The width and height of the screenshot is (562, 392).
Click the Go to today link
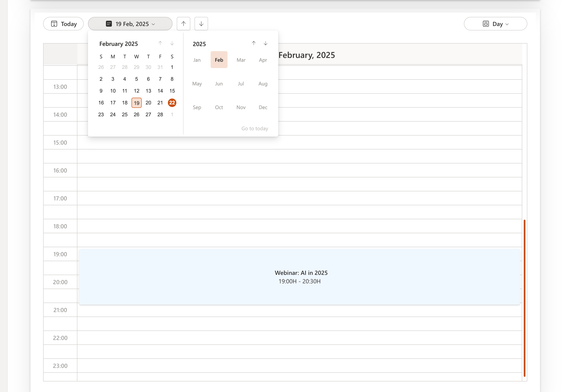pos(255,128)
